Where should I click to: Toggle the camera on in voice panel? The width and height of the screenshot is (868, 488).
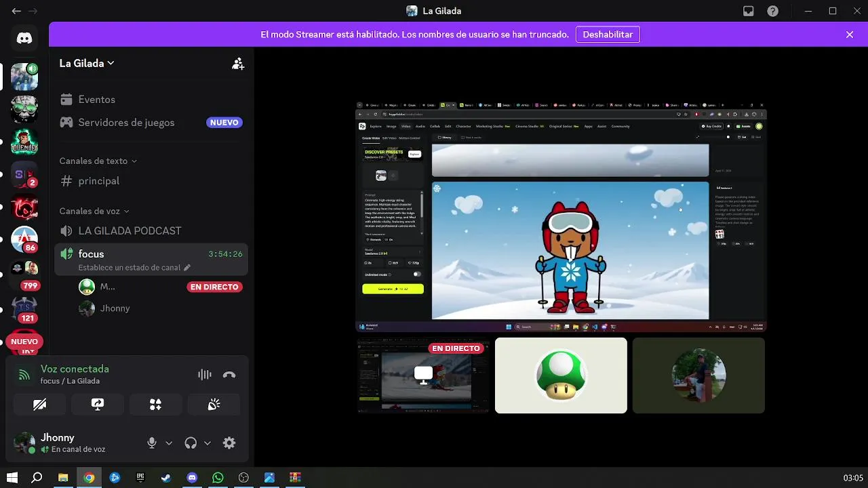(x=40, y=405)
